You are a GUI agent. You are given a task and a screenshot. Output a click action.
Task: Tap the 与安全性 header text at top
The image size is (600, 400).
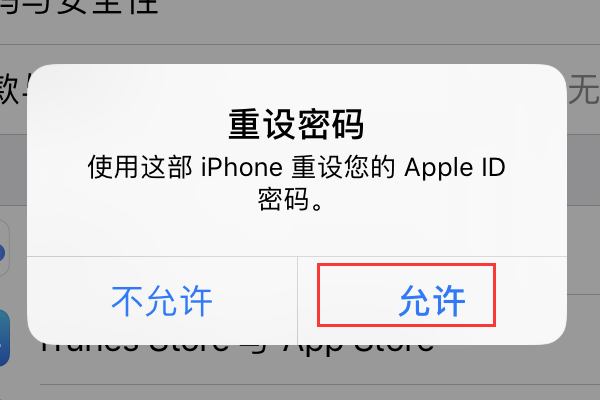click(x=79, y=7)
